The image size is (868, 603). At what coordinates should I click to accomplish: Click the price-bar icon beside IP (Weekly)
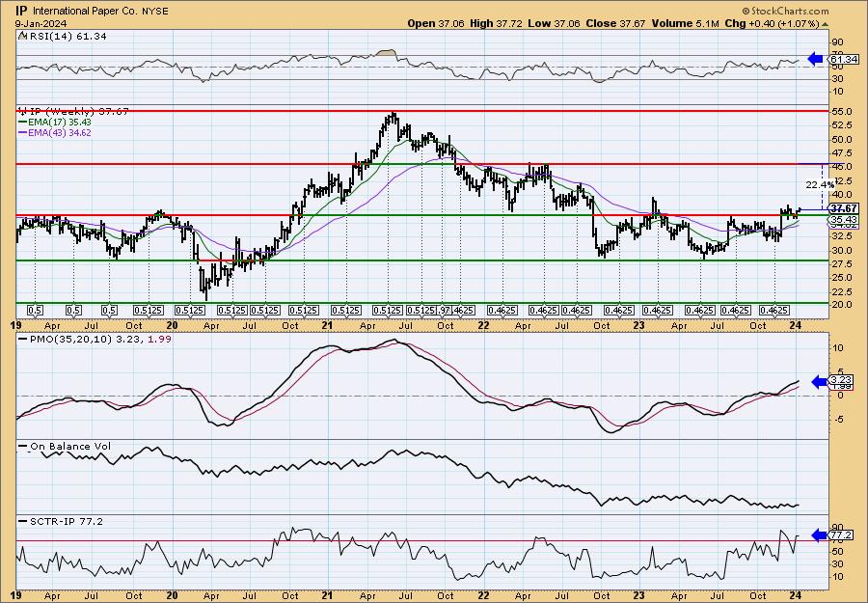(x=22, y=111)
